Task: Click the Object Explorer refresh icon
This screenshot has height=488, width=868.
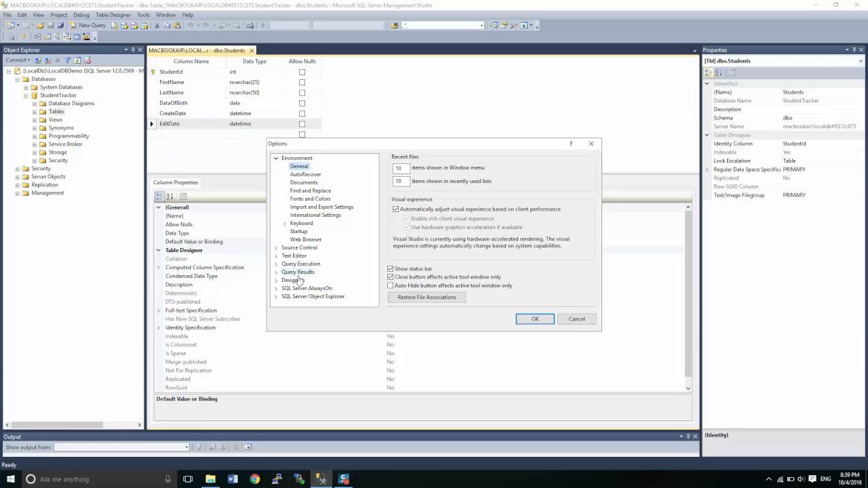Action: (x=77, y=60)
